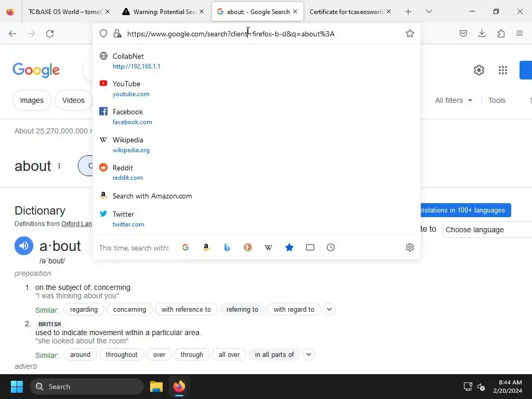This screenshot has height=399, width=532.
Task: Open more options beside the about heading
Action: point(59,166)
